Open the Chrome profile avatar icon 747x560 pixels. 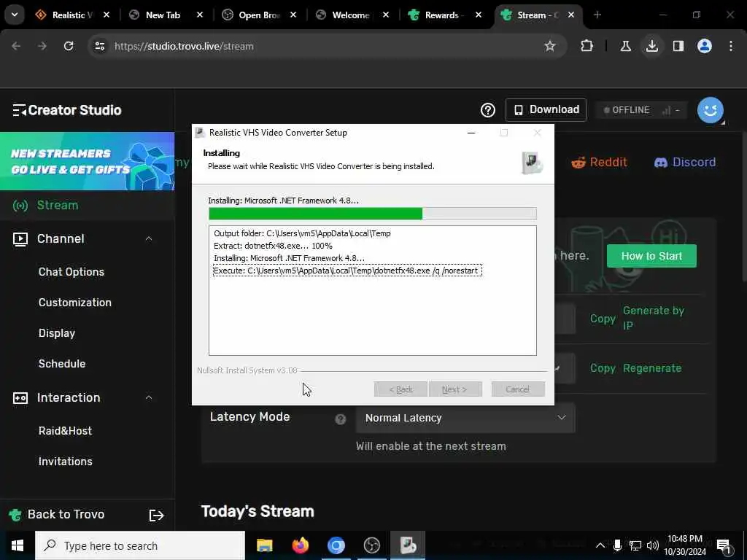pos(705,46)
